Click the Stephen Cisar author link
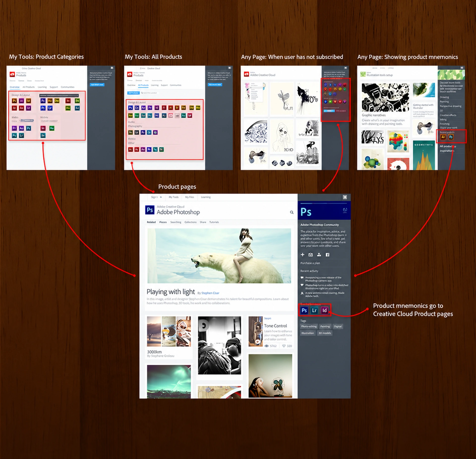 pos(210,293)
